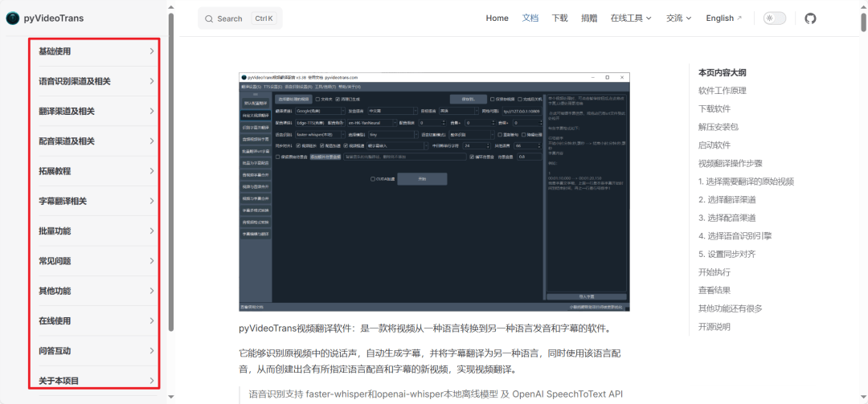
Task: Expand the 翻译渠道及相关 section
Action: (x=96, y=111)
